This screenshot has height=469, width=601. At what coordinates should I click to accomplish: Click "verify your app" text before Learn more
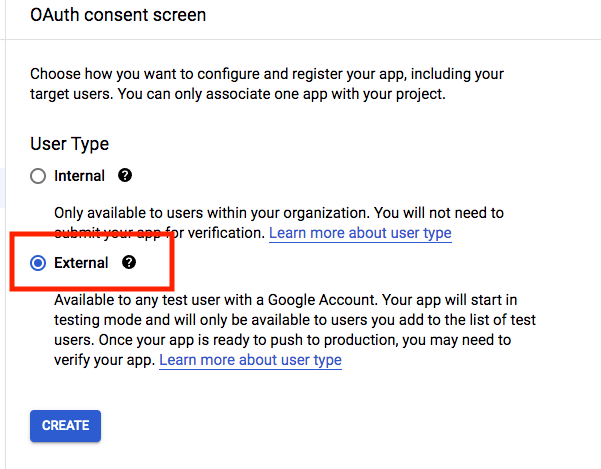[104, 360]
